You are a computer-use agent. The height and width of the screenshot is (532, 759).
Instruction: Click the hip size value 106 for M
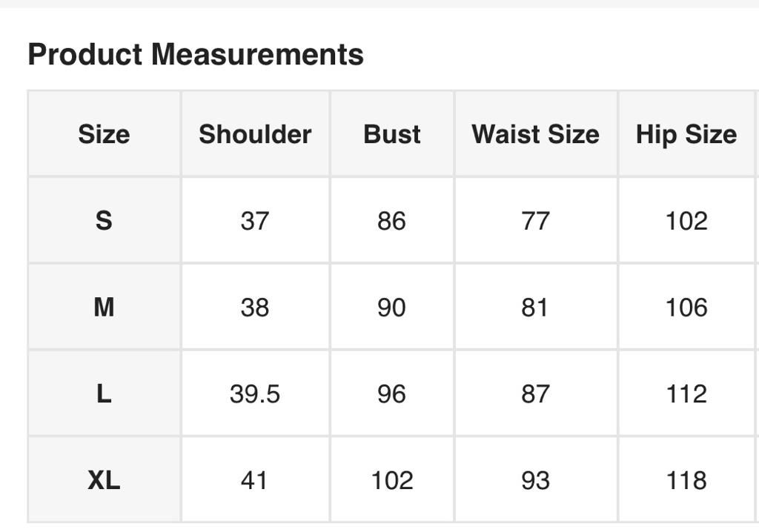686,307
